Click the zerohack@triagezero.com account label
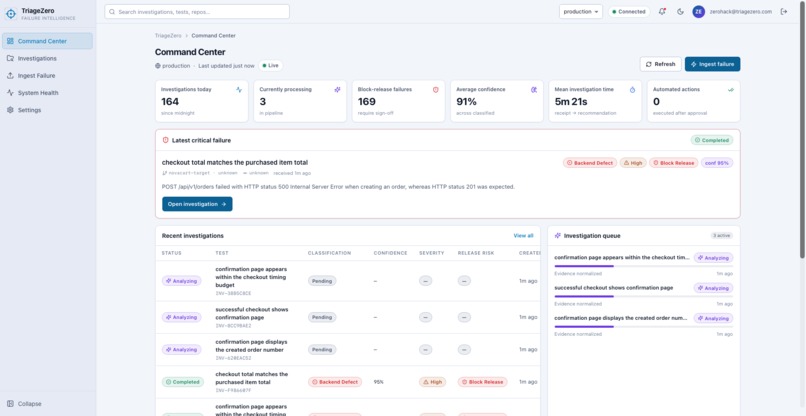The height and width of the screenshot is (416, 806). click(741, 11)
